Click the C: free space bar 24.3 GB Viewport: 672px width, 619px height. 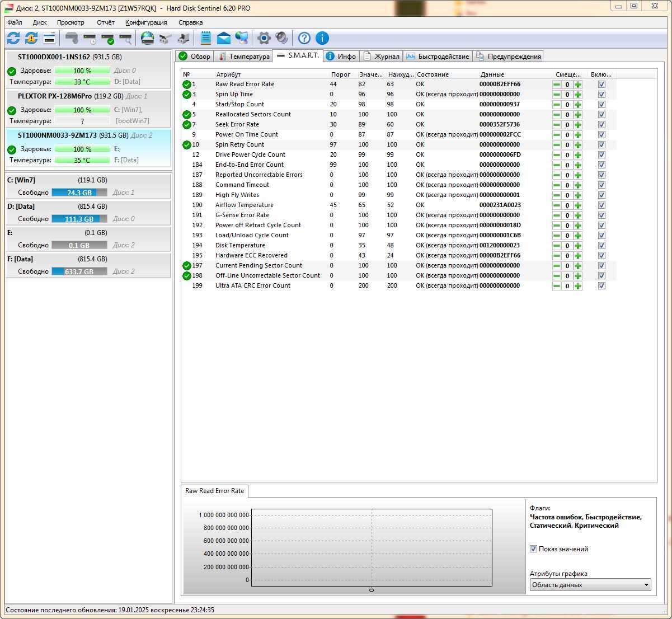(x=79, y=193)
